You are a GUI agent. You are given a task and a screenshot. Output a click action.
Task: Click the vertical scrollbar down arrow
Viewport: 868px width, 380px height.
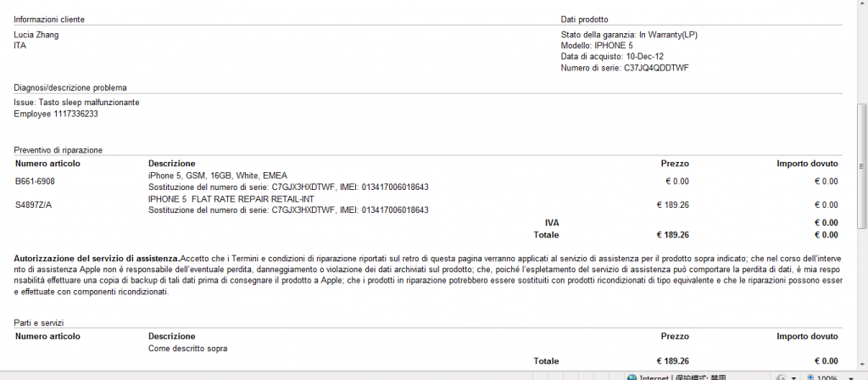tap(860, 366)
